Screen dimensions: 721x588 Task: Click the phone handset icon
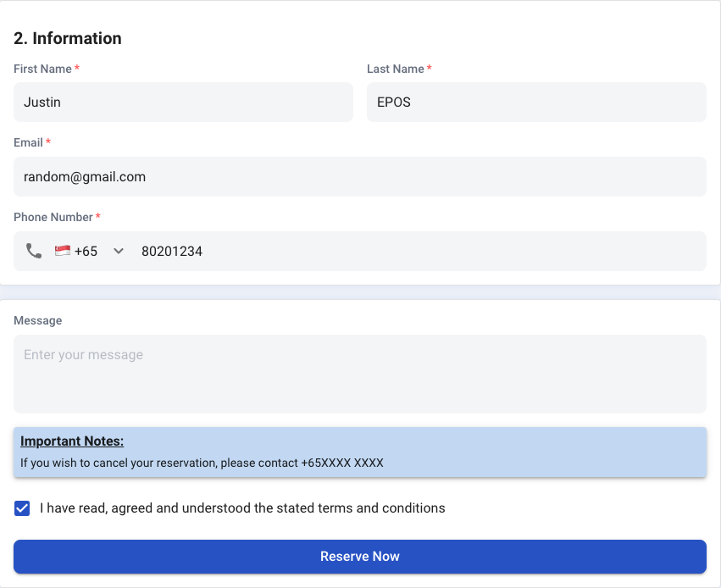pos(34,251)
